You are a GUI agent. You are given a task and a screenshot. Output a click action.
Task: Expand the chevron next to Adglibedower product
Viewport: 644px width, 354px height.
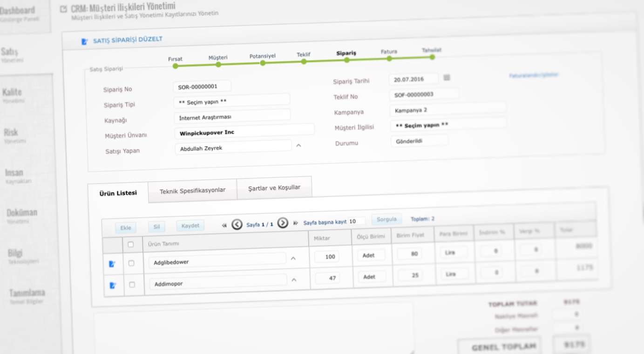[x=293, y=259]
